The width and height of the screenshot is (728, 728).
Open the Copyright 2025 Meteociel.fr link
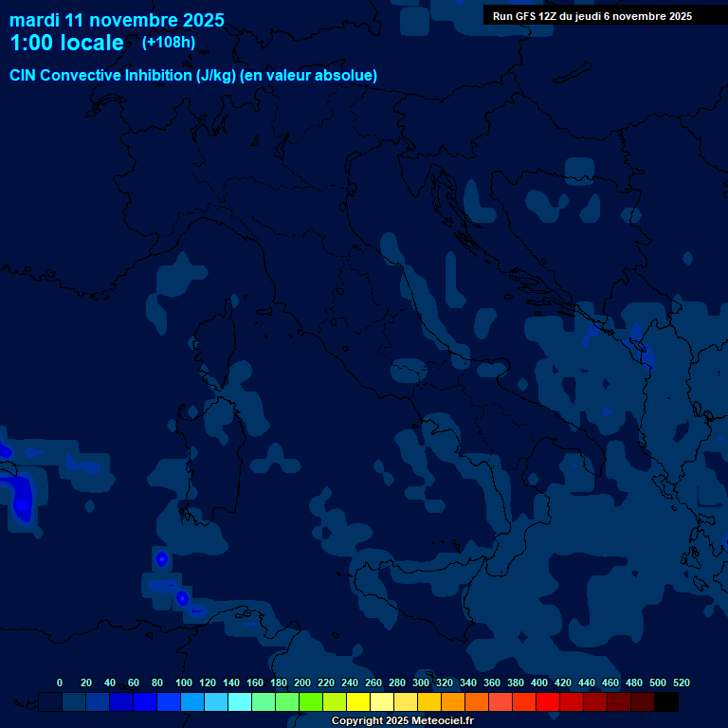point(402,720)
